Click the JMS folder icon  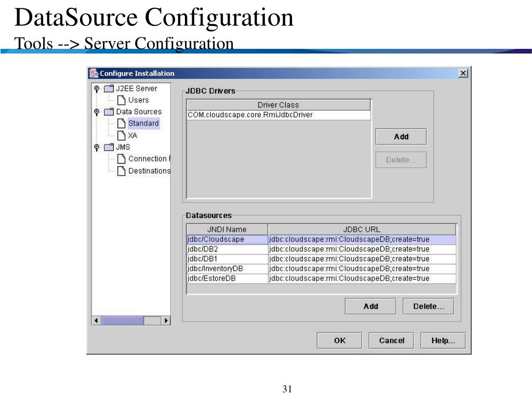point(109,148)
